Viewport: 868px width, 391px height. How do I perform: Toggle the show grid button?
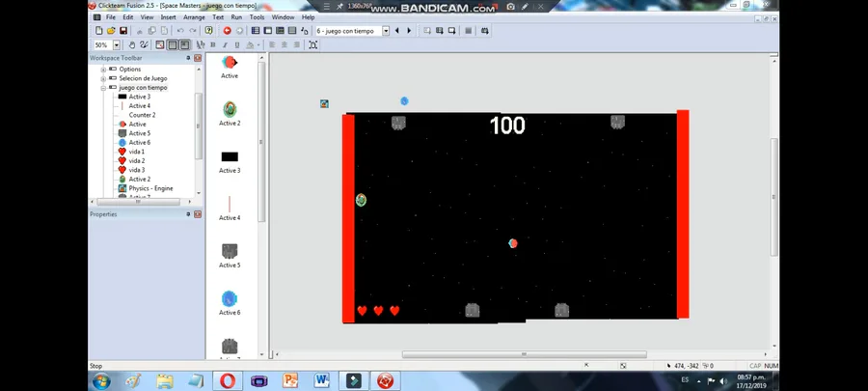pyautogui.click(x=173, y=44)
